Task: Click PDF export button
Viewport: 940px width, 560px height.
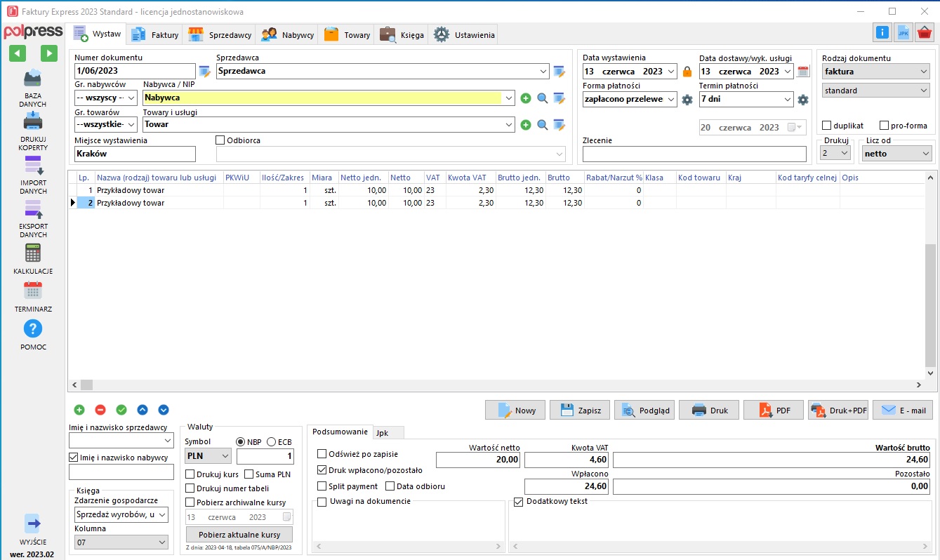Action: tap(774, 411)
